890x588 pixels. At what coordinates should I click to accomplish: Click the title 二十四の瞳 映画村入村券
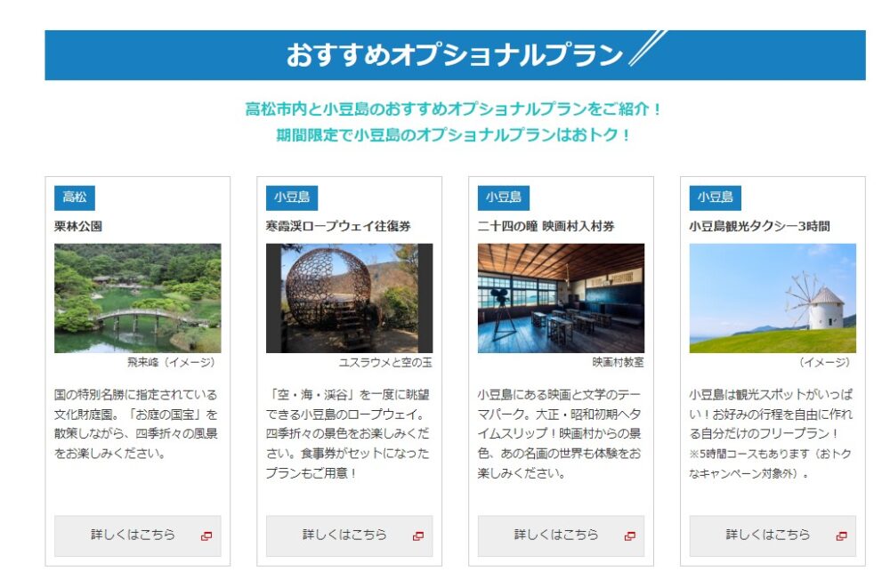coord(546,226)
